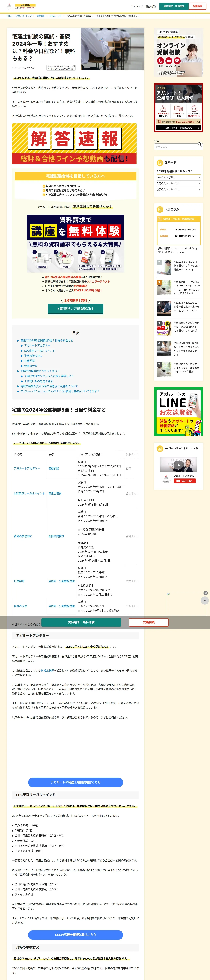Open 宅建士模試 link in LEC row
This screenshot has width=210, height=980.
(55, 493)
